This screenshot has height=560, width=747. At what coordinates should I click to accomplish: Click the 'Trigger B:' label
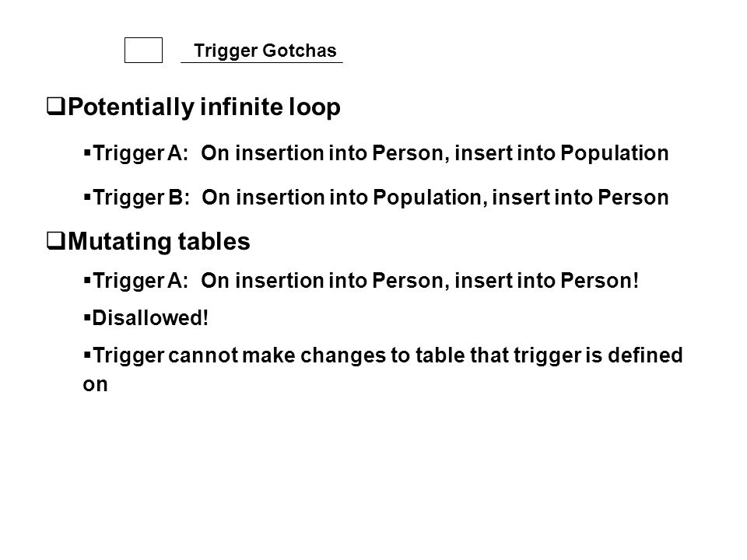pyautogui.click(x=141, y=198)
